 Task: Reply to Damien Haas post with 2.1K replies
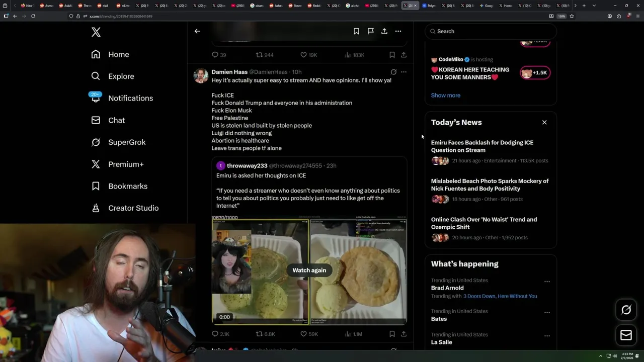tap(220, 334)
